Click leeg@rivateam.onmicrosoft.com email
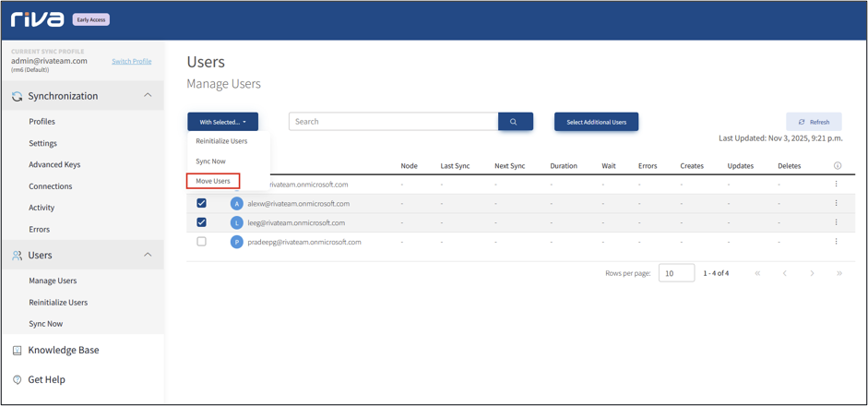868x406 pixels. coord(296,222)
